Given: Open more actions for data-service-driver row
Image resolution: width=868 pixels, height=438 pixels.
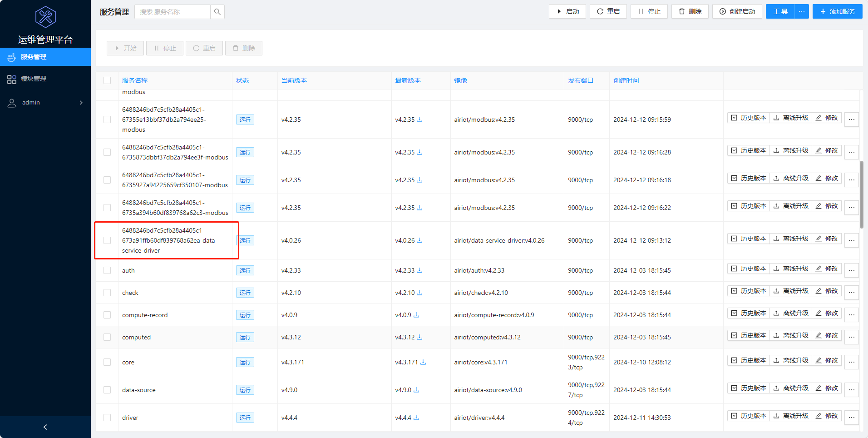Looking at the screenshot, I should point(852,240).
